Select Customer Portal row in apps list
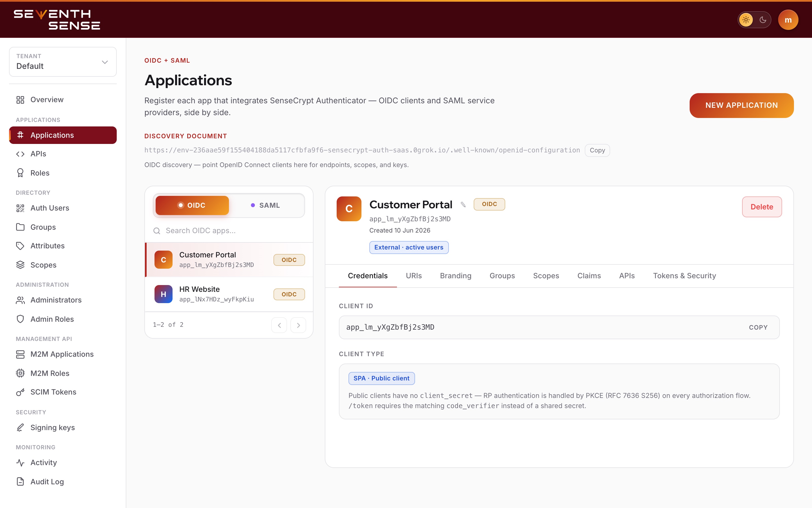Viewport: 812px width, 508px height. point(229,260)
